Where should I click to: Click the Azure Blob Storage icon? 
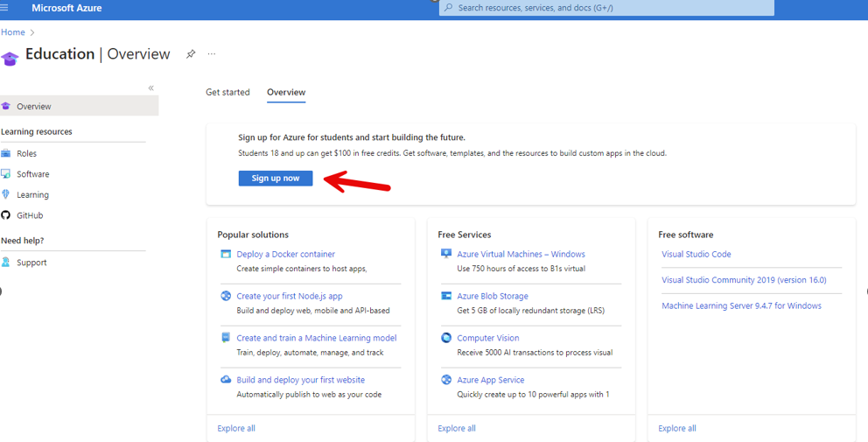[446, 296]
